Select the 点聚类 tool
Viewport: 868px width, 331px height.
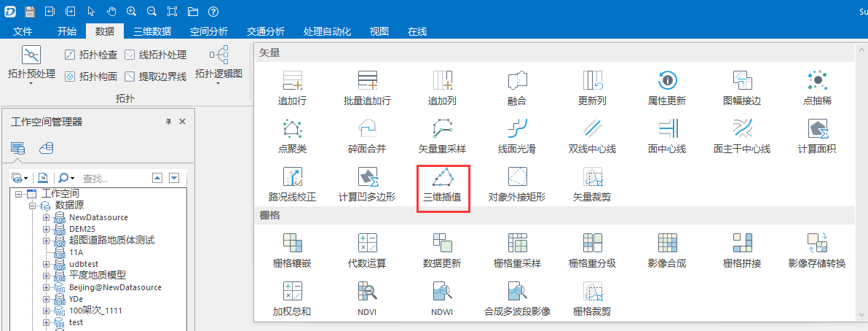[x=292, y=136]
